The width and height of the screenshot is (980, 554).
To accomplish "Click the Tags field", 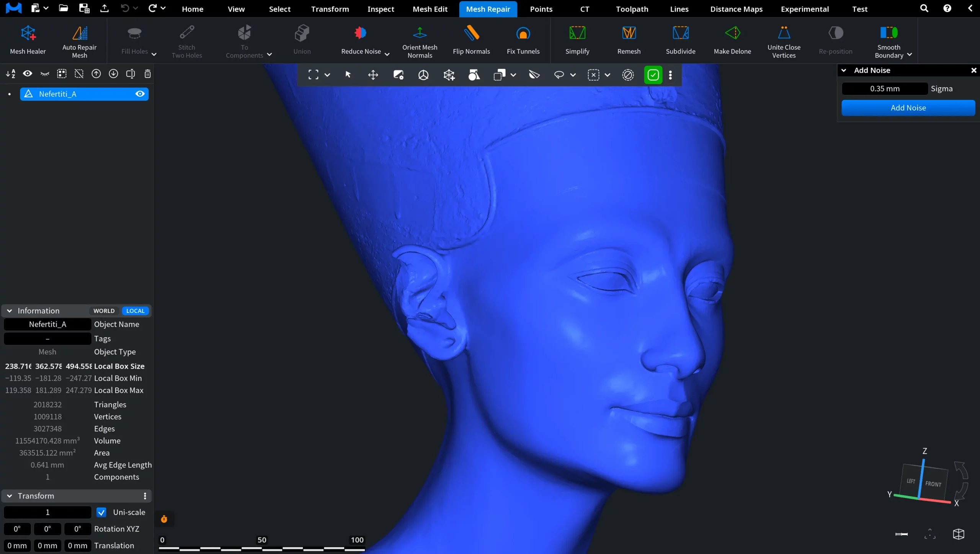I will coord(47,338).
